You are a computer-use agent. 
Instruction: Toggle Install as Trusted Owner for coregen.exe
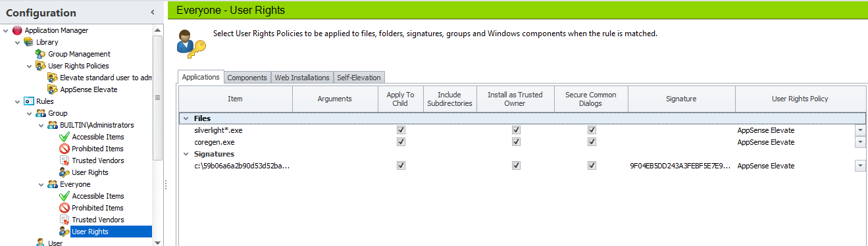(x=516, y=142)
